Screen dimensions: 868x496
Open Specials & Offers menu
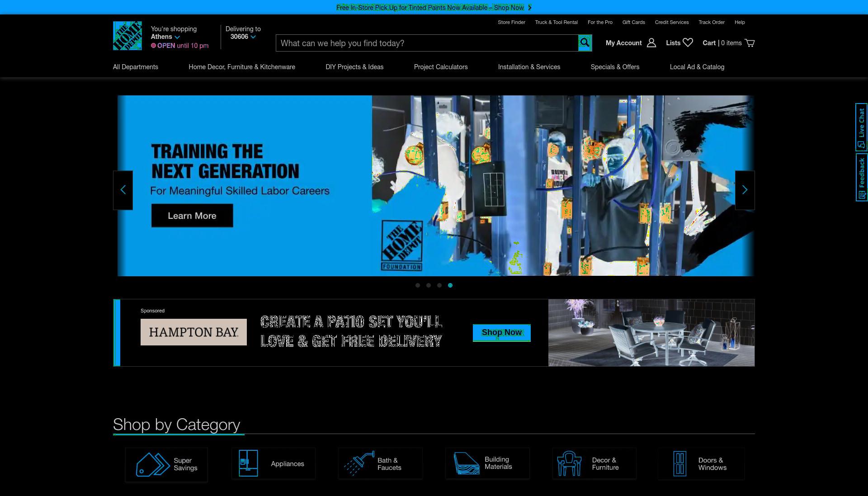point(615,67)
